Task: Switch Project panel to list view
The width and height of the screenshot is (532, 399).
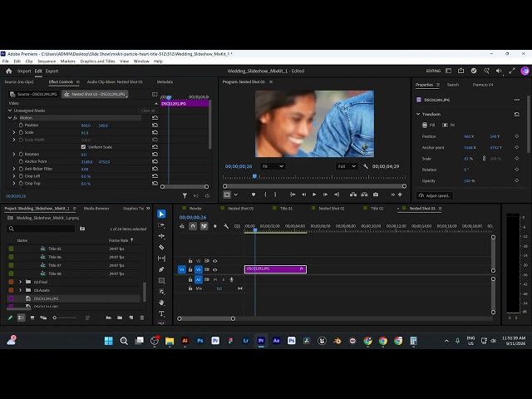Action: click(x=21, y=318)
